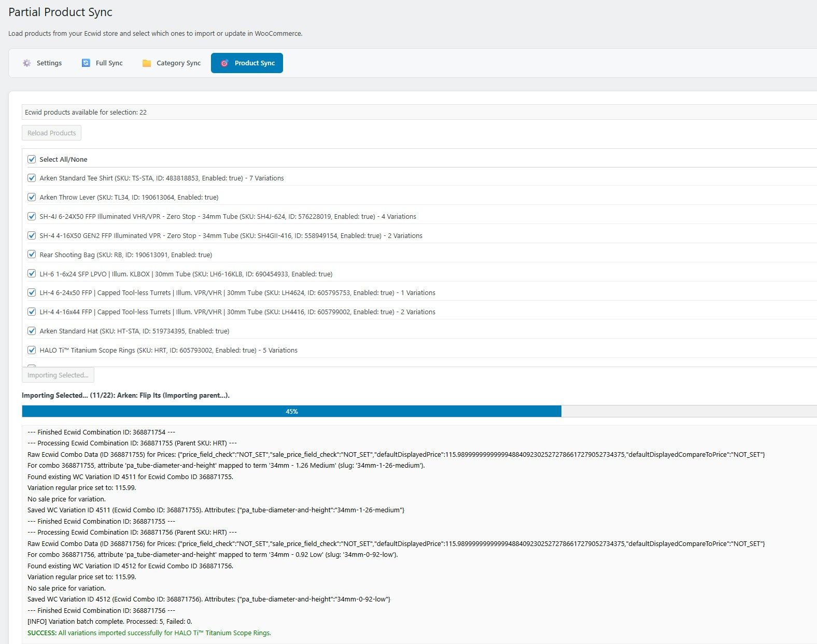Click the Finished Ecwid Combination 368871754 line
Viewport: 817px width, 644px height.
pyautogui.click(x=101, y=432)
